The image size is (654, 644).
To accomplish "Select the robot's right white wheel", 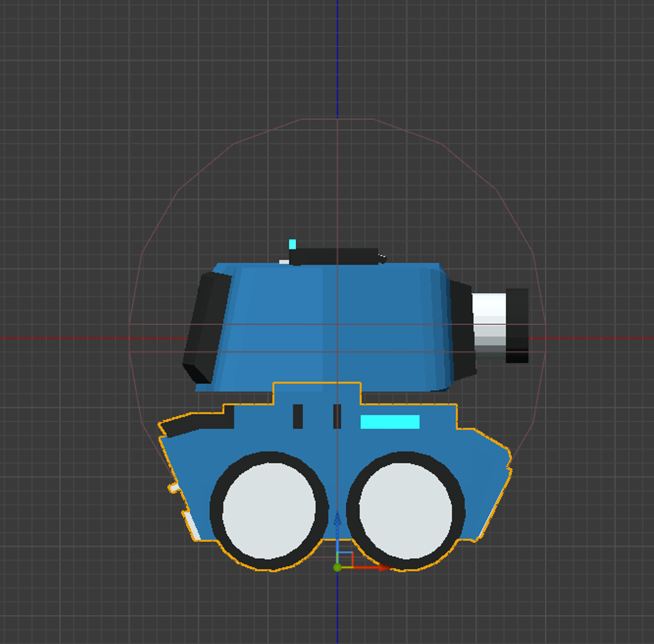I will [x=406, y=511].
